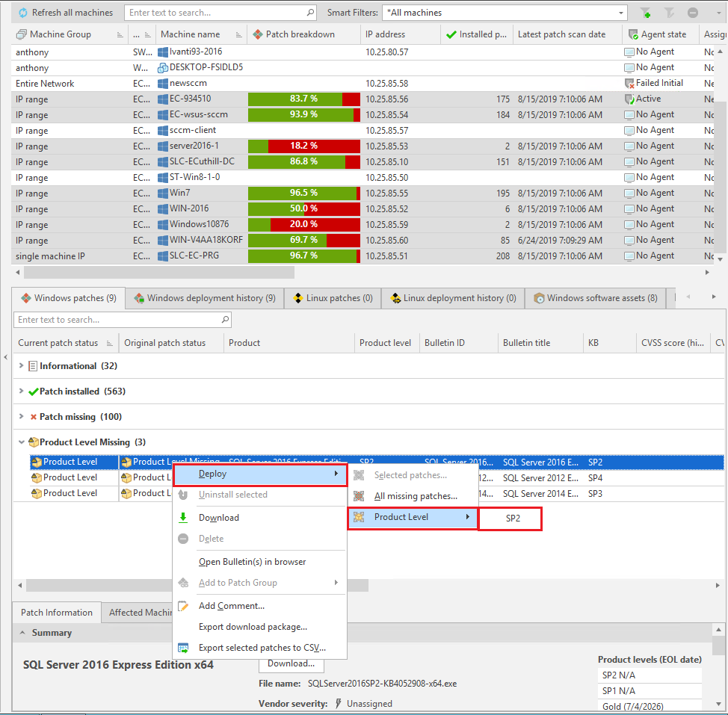Click the gray disable circle icon in toolbar

pos(692,12)
